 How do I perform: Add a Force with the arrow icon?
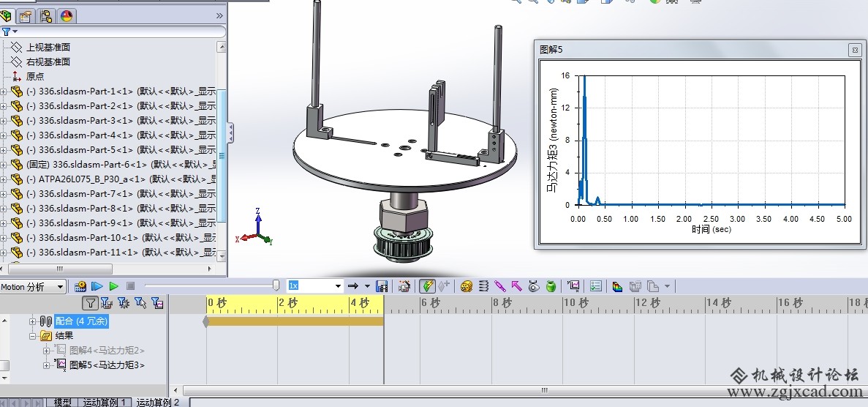pyautogui.click(x=516, y=286)
